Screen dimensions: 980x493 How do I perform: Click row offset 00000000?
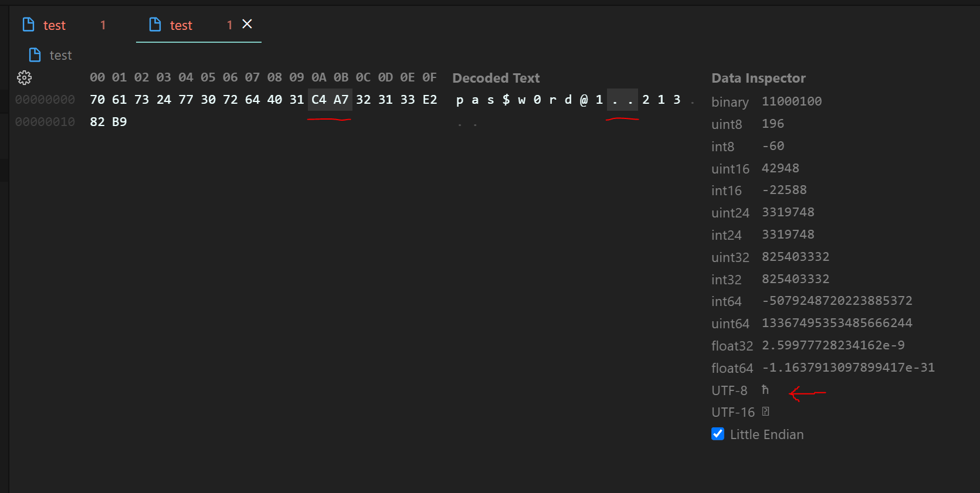click(45, 100)
